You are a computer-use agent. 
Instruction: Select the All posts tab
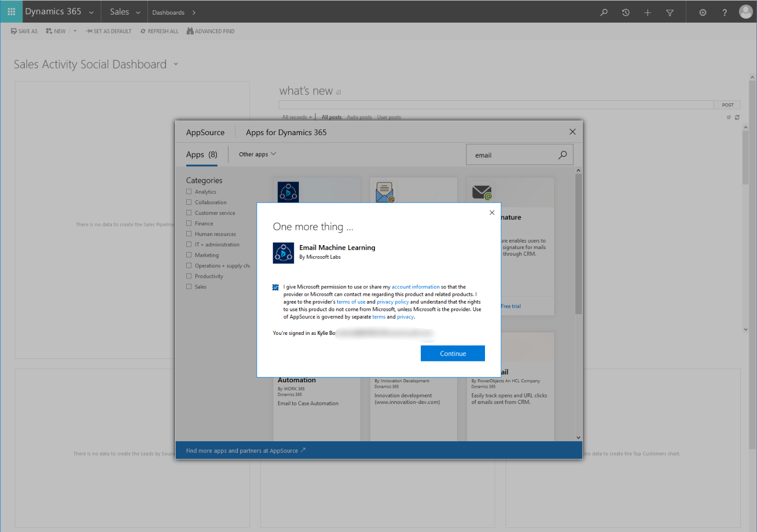pyautogui.click(x=332, y=117)
